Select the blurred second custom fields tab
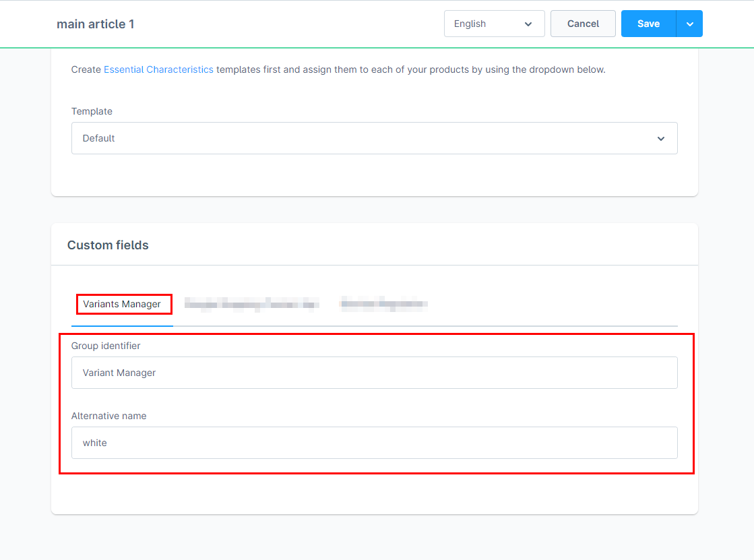 [252, 304]
